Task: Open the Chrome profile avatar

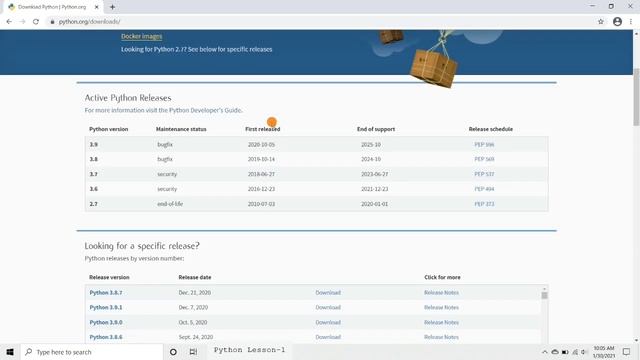Action: (617, 22)
